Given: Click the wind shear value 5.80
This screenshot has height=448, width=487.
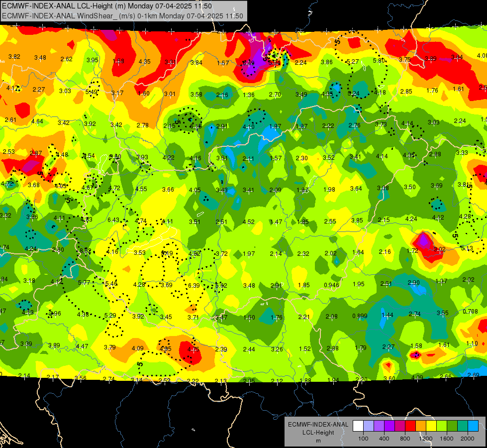Looking at the screenshot, I should (379, 61).
